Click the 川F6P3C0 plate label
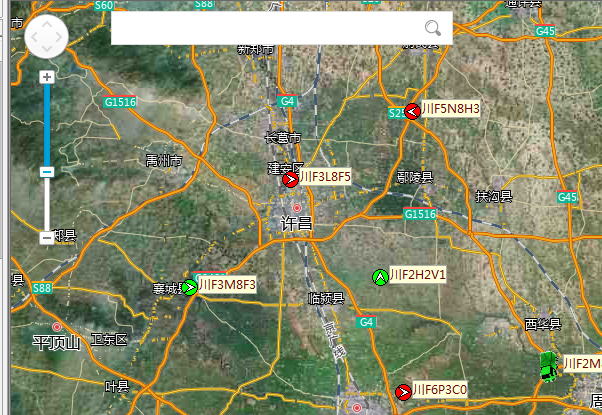602x415 pixels. tap(441, 390)
